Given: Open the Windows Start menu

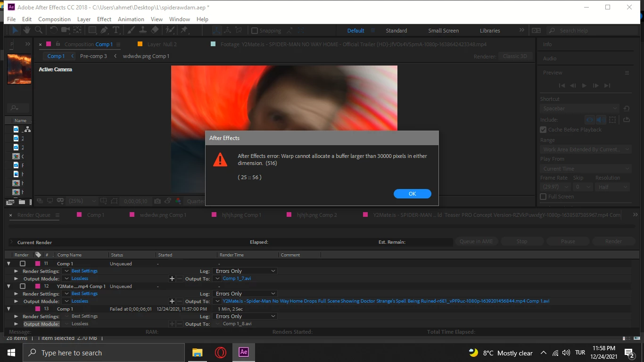Looking at the screenshot, I should point(11,353).
